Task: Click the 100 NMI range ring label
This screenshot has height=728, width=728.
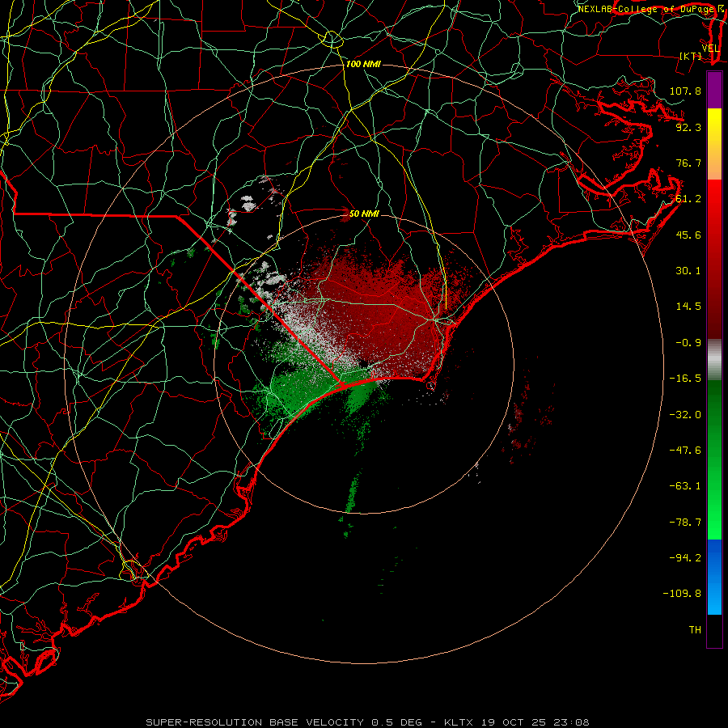Action: pos(363,64)
